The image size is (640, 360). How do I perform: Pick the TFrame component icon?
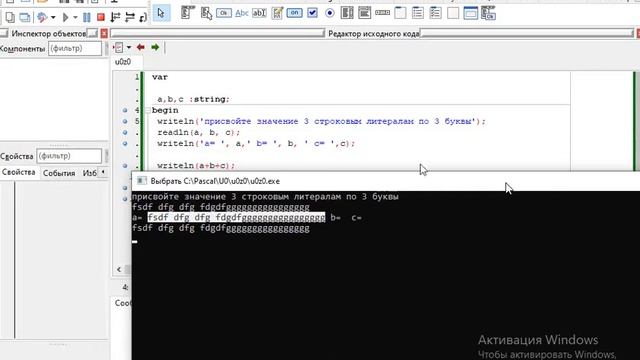(x=470, y=13)
